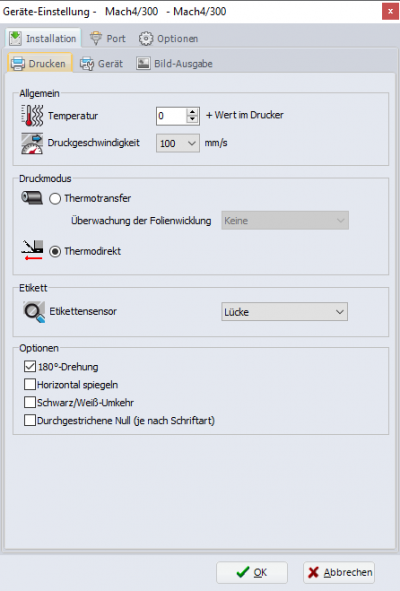Click the Thermotransfer ribbon roll icon
This screenshot has width=400, height=591.
(32, 197)
